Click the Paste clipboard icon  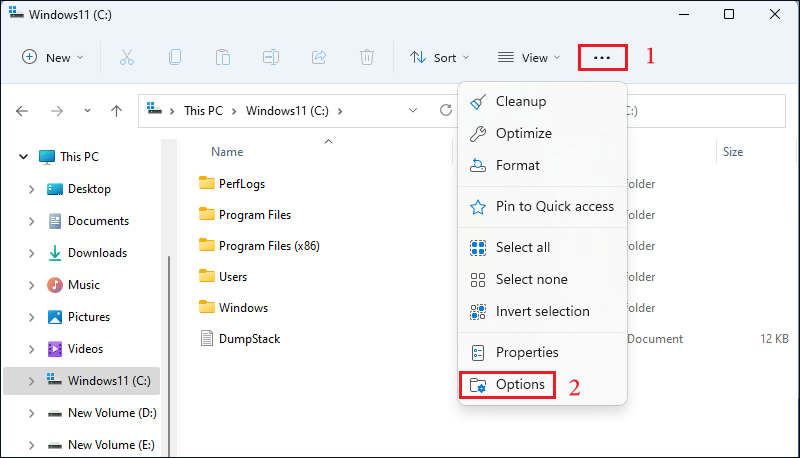coord(222,57)
